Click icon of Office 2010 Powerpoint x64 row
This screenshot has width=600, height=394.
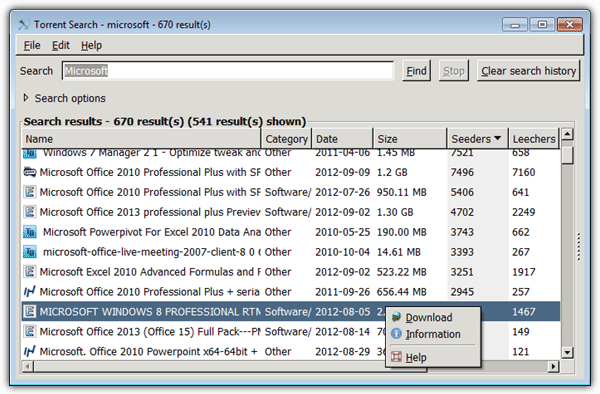pos(29,351)
